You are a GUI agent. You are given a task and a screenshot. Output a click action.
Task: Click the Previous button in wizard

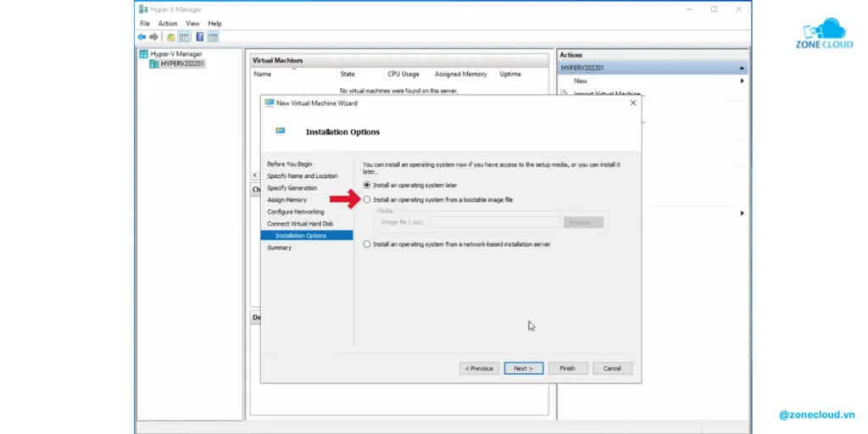tap(480, 368)
